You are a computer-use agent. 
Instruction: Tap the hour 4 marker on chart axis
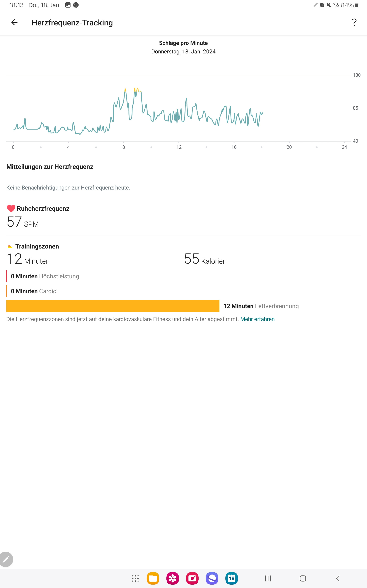tap(69, 147)
